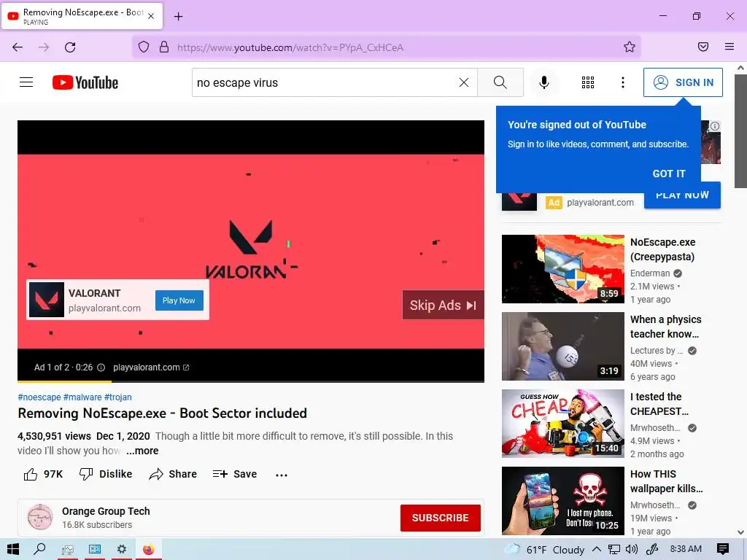Click the yellow ad progress bar
Image resolution: width=747 pixels, height=560 pixels.
pyautogui.click(x=64, y=381)
